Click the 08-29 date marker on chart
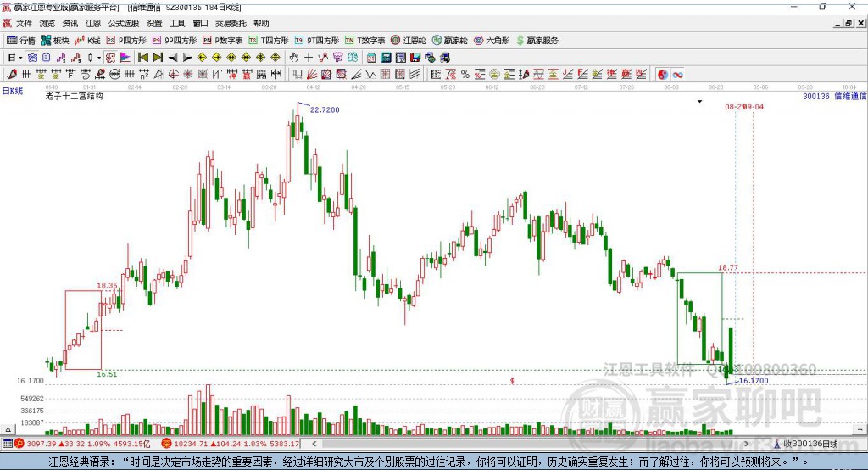The image size is (868, 470). (x=735, y=106)
